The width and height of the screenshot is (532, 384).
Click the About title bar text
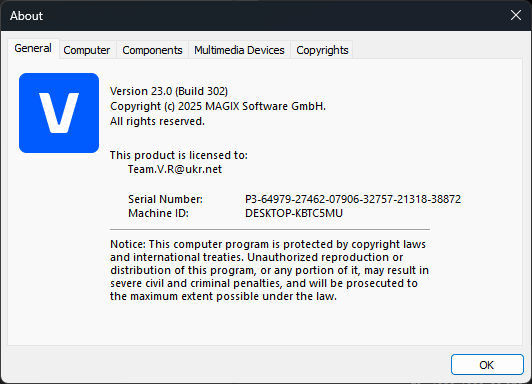(26, 16)
